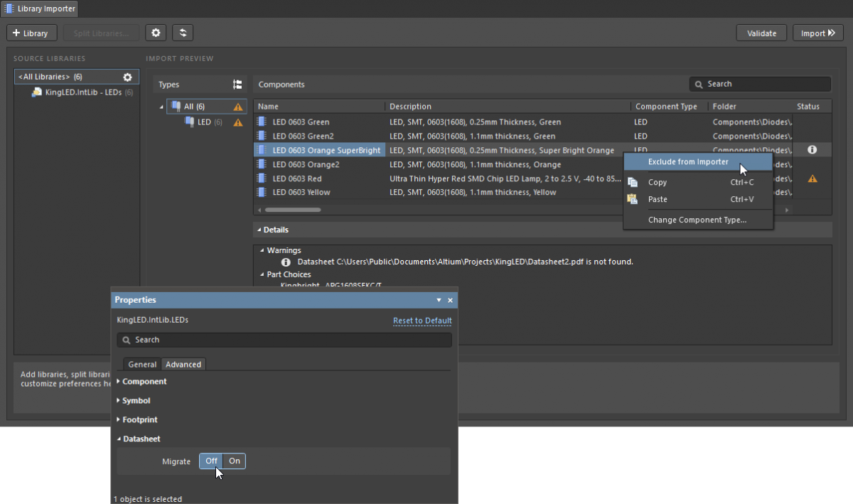Screen dimensions: 853x504
Task: Expand the Component section in Properties
Action: (119, 382)
